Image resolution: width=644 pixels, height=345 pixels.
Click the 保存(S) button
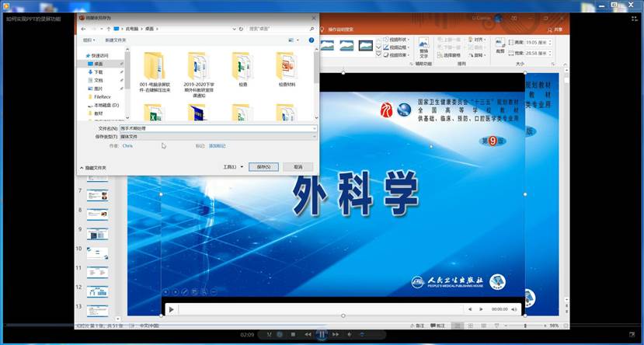[263, 167]
